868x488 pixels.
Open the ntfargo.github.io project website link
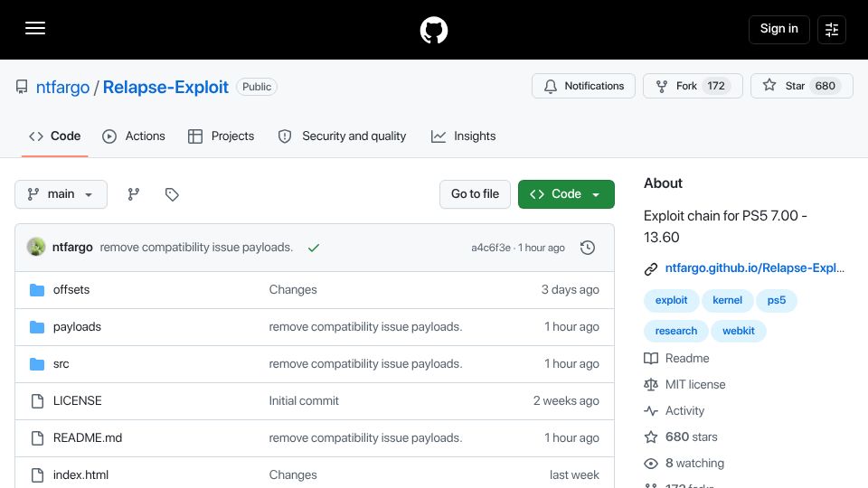pyautogui.click(x=754, y=267)
